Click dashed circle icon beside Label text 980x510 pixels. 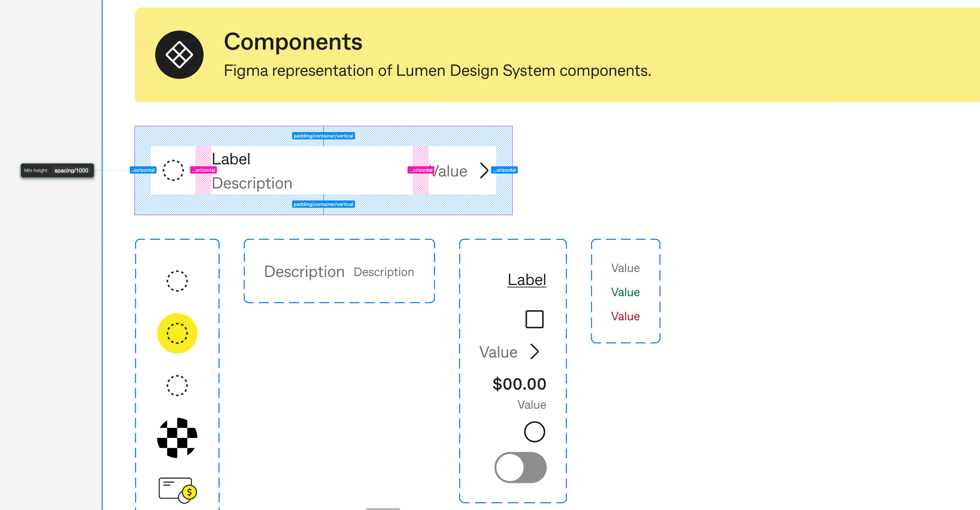[x=173, y=170]
